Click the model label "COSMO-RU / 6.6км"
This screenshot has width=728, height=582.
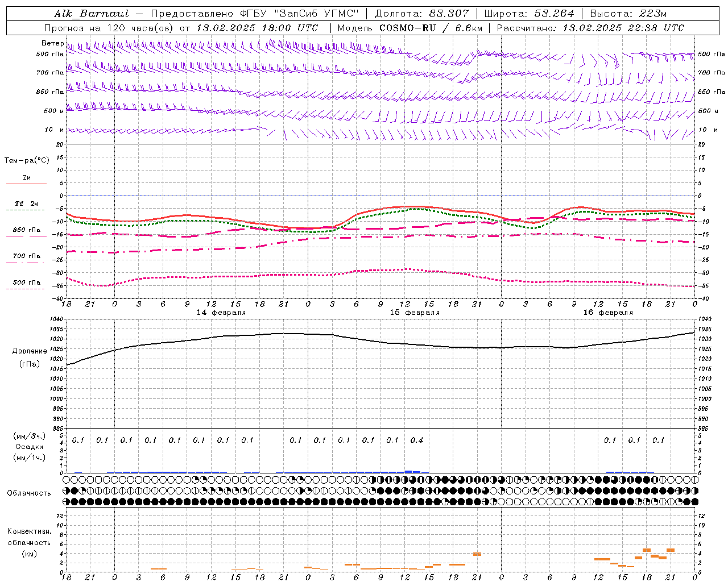point(431,28)
